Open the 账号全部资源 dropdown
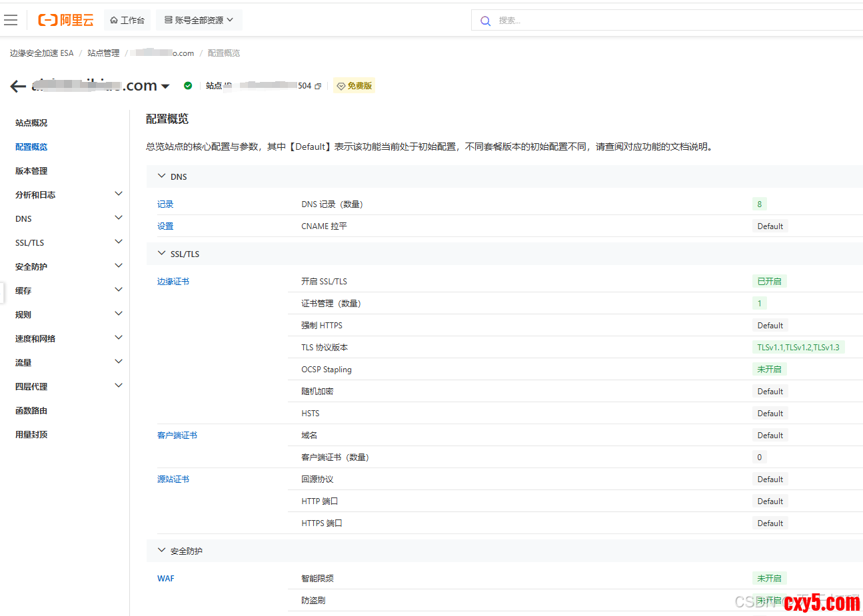863x616 pixels. point(199,20)
